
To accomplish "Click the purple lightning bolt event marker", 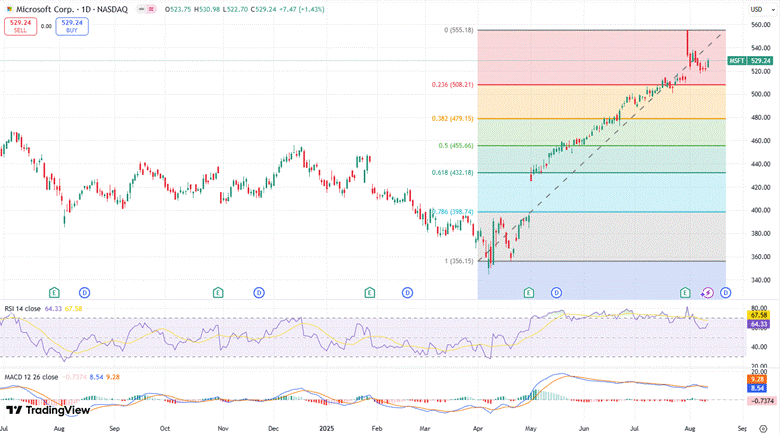I will 709,292.
